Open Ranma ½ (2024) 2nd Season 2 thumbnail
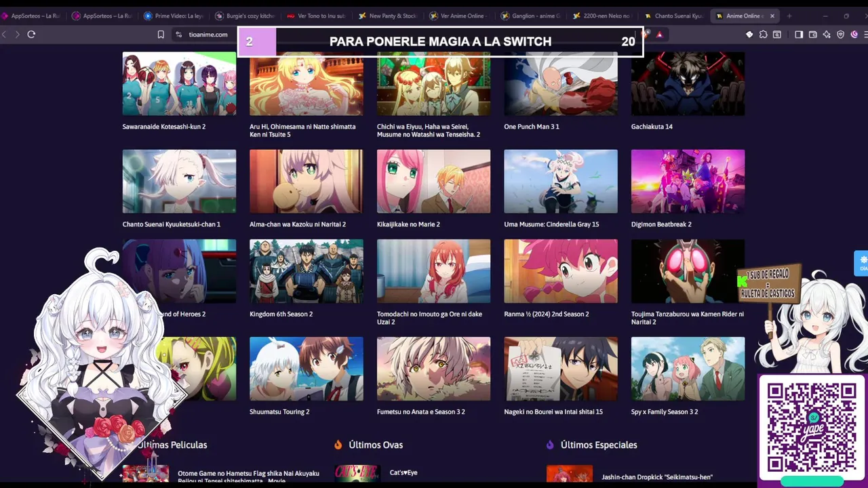Image resolution: width=868 pixels, height=488 pixels. 561,271
